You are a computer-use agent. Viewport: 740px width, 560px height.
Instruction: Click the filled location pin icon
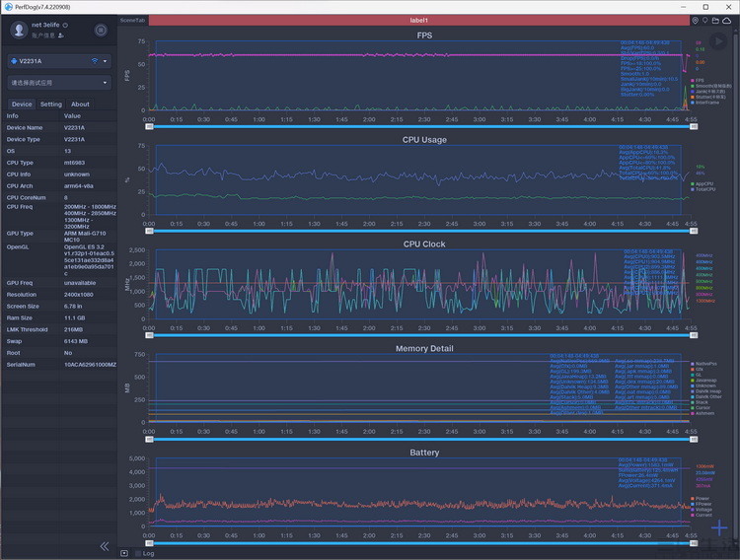(696, 21)
